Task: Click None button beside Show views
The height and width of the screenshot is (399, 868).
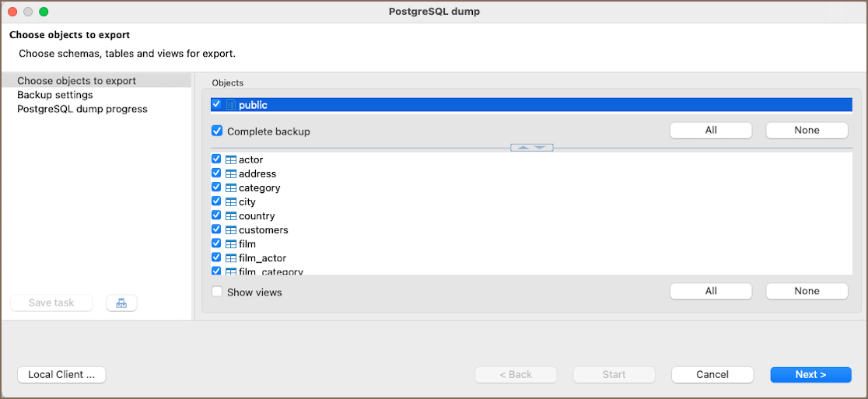Action: [x=807, y=291]
